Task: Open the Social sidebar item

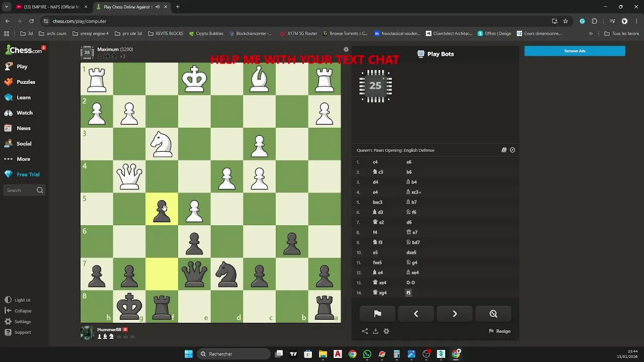Action: (18, 144)
